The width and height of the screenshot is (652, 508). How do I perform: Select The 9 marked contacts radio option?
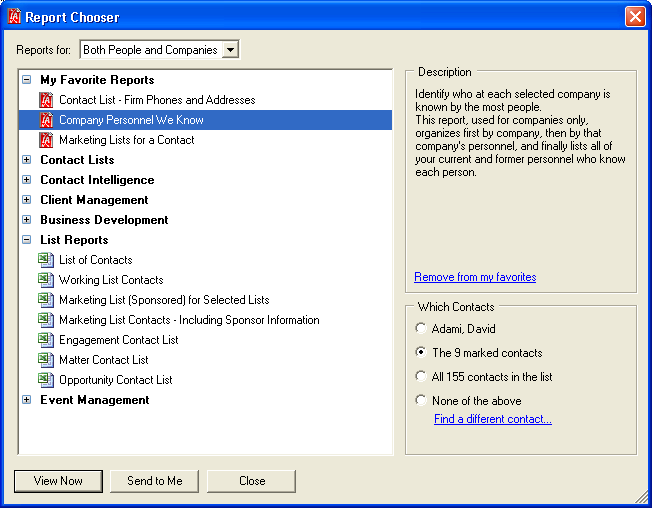tap(421, 353)
